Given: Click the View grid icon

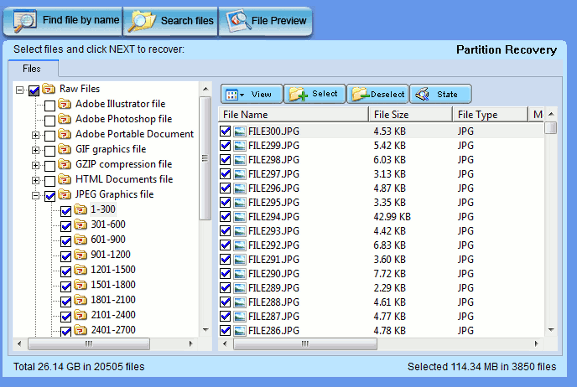Looking at the screenshot, I should (232, 95).
